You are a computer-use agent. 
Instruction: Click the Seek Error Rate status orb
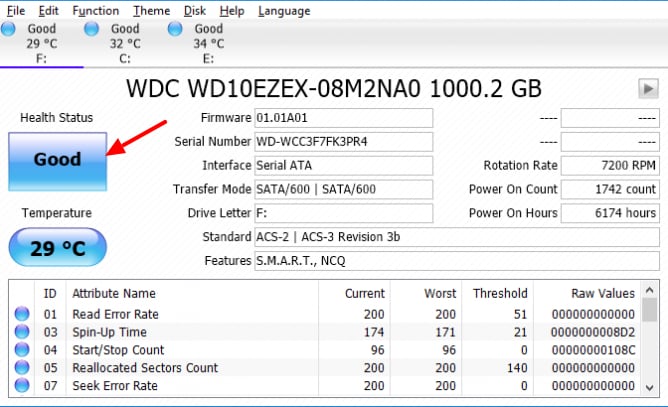[x=22, y=385]
